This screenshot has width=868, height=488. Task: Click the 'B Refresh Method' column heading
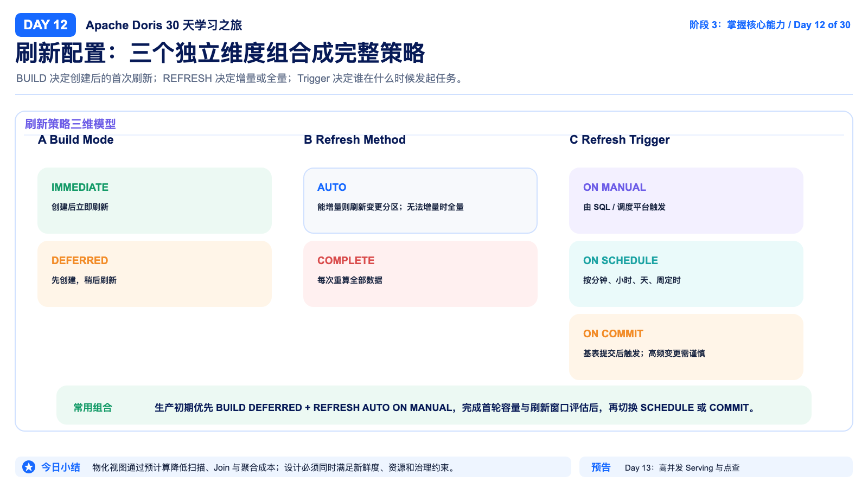(x=355, y=140)
